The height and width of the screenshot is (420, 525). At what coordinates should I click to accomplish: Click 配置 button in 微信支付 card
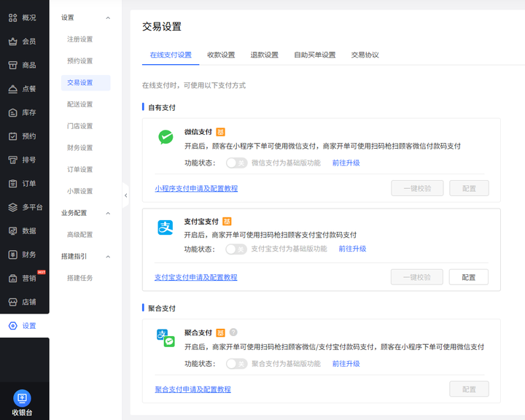point(469,189)
